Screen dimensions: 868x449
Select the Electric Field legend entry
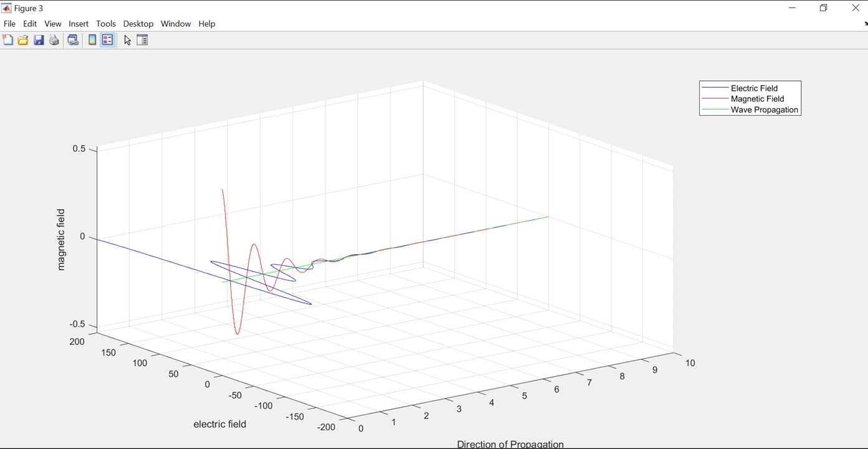(753, 88)
